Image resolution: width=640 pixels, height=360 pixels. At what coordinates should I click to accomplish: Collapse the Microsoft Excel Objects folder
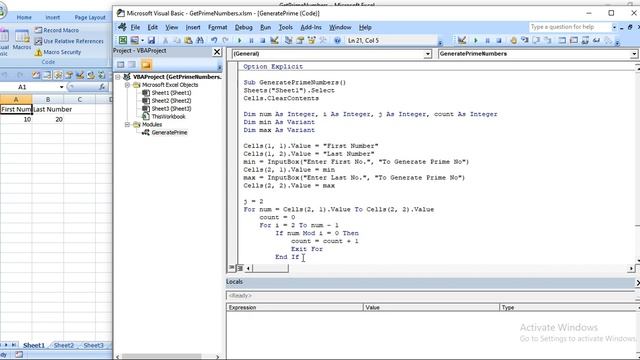(x=127, y=85)
